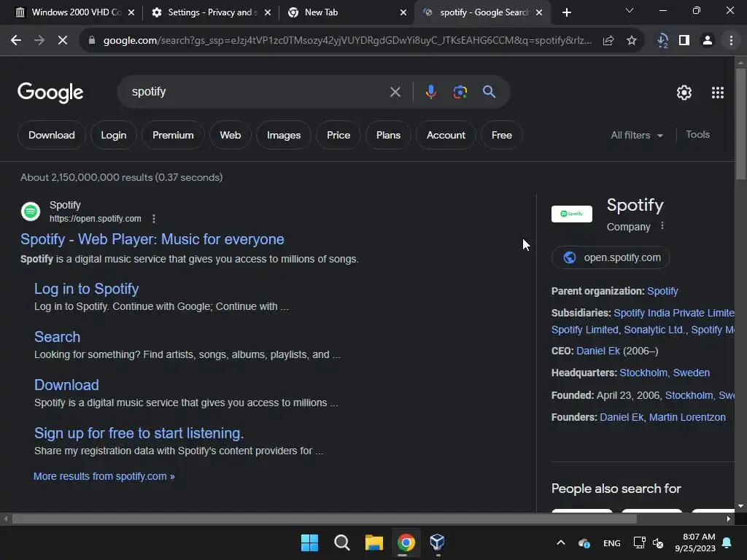Click the Spotify logo thumbnail in knowledge panel
This screenshot has height=560, width=747.
(572, 214)
